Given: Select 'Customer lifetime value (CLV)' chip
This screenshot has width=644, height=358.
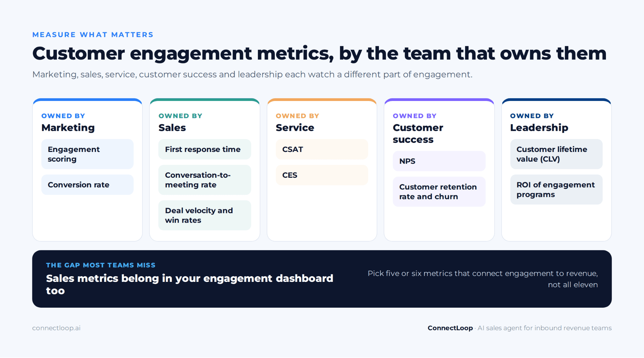Looking at the screenshot, I should [x=556, y=154].
